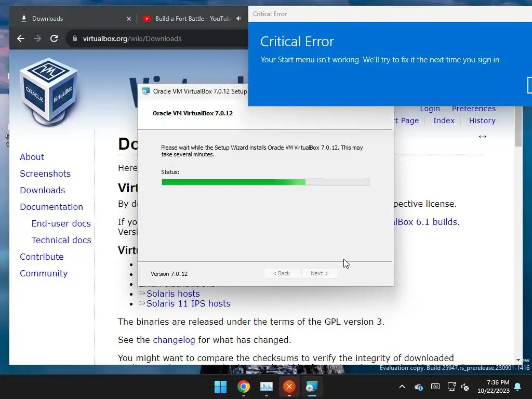
Task: Open the Index navigation link
Action: 444,121
